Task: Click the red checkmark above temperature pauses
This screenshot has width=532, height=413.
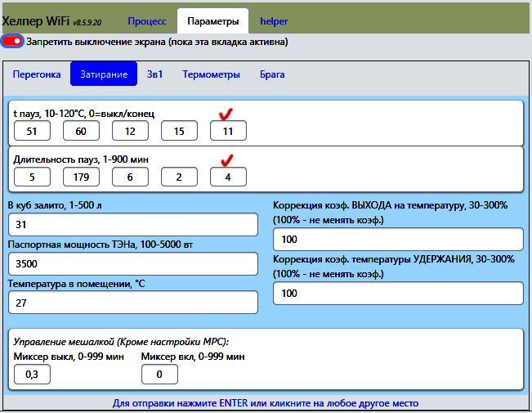Action: [226, 114]
